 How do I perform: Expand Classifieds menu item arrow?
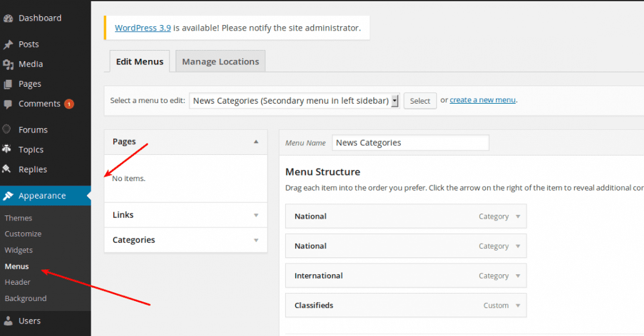coord(518,305)
